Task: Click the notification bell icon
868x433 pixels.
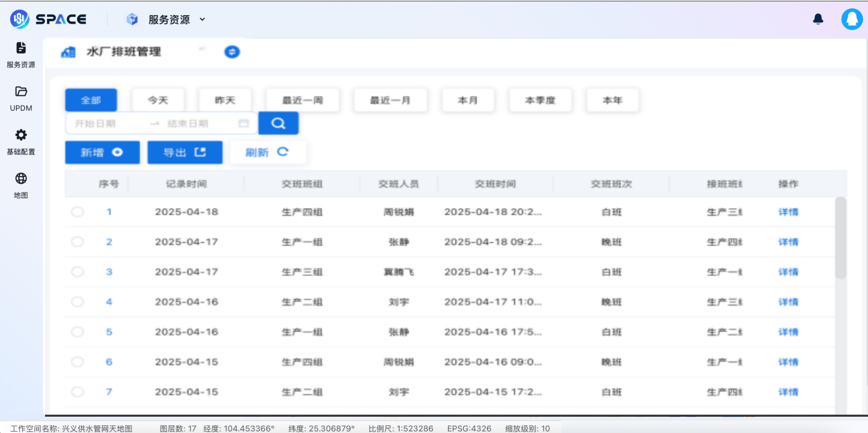Action: pyautogui.click(x=818, y=18)
